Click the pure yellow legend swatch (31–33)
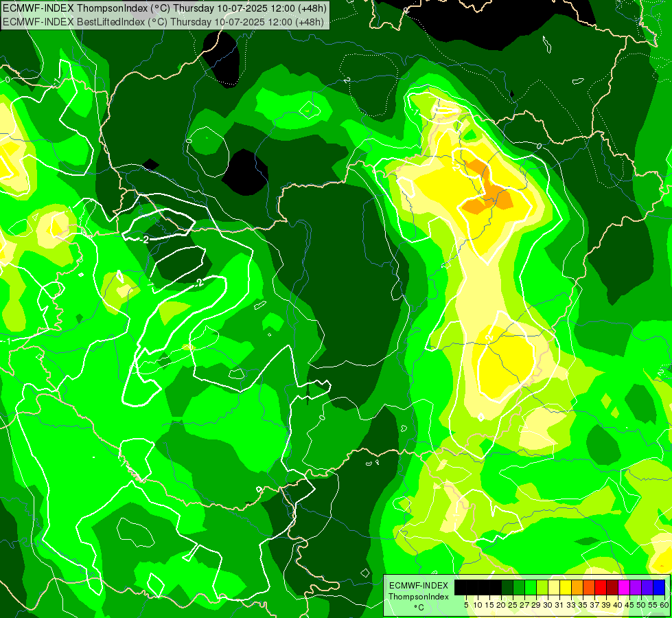This screenshot has height=618, width=672. point(566,588)
